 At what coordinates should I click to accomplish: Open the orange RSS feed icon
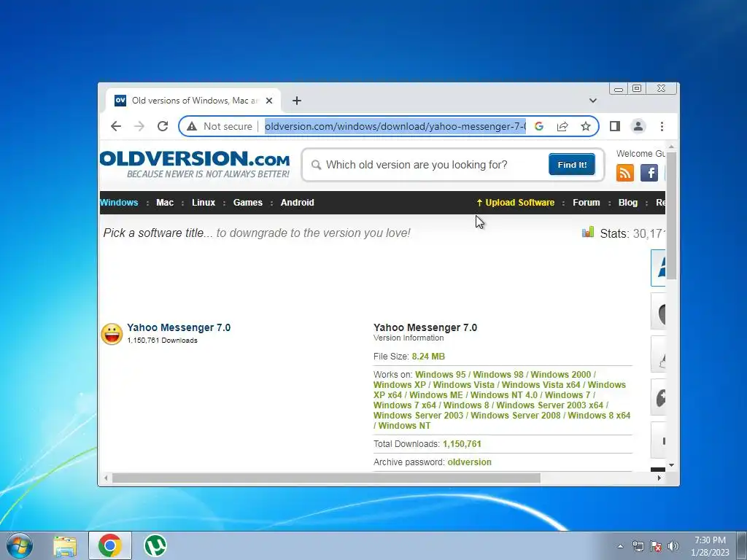[625, 172]
